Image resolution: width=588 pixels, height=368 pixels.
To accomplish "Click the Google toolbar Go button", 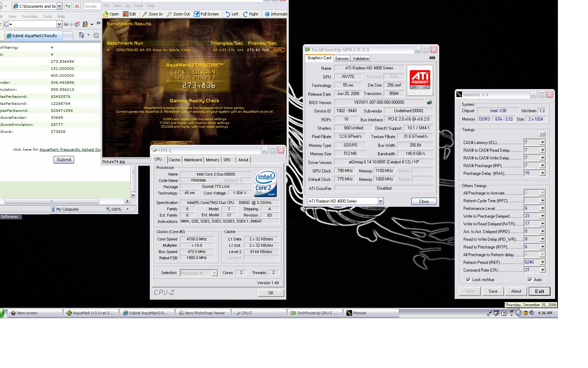I will coord(66,24).
